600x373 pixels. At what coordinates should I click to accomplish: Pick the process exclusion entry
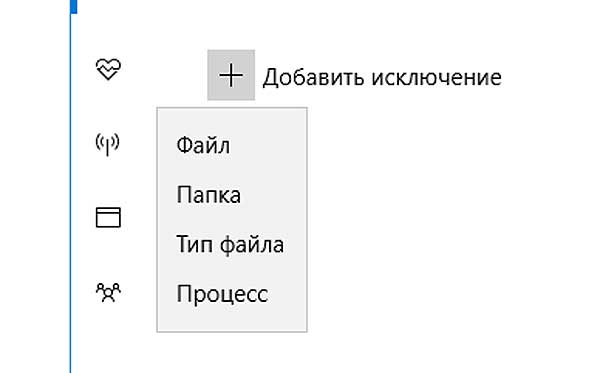pos(222,294)
